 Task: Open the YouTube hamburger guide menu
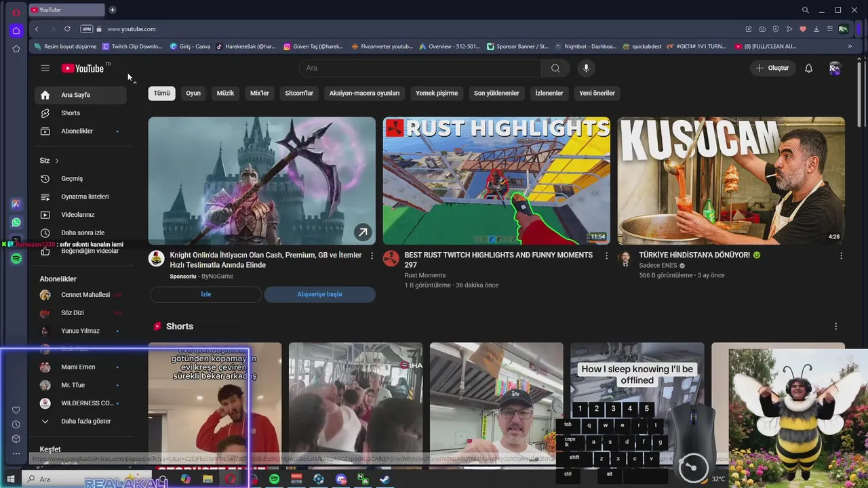click(45, 68)
